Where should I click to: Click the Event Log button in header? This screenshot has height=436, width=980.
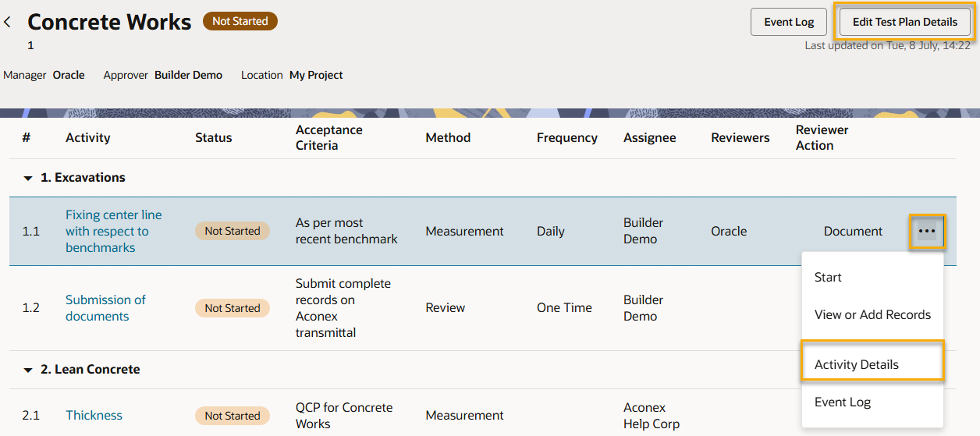[788, 22]
